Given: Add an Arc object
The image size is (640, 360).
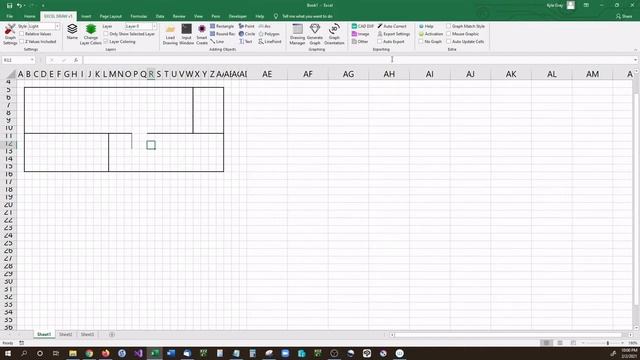Looking at the screenshot, I should point(264,26).
